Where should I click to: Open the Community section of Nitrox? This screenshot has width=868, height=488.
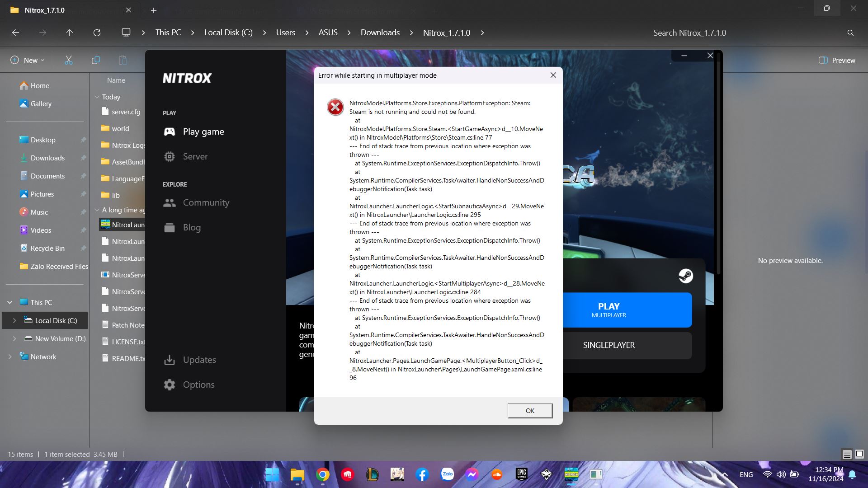pyautogui.click(x=206, y=202)
